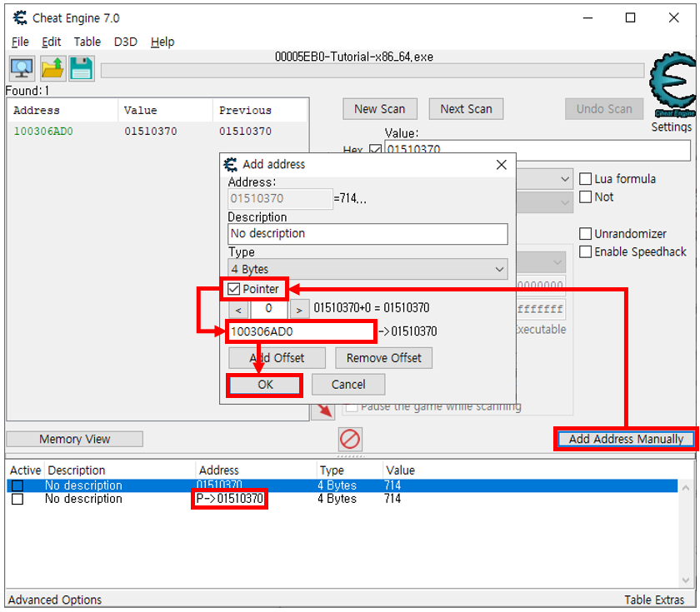700x612 pixels.
Task: Click the offset value field showing 0
Action: tap(268, 309)
